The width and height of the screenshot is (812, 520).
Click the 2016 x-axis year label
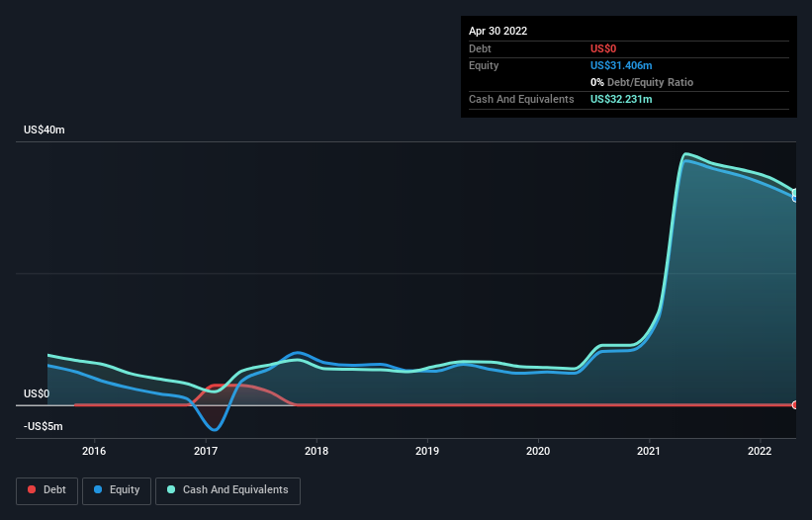click(94, 451)
